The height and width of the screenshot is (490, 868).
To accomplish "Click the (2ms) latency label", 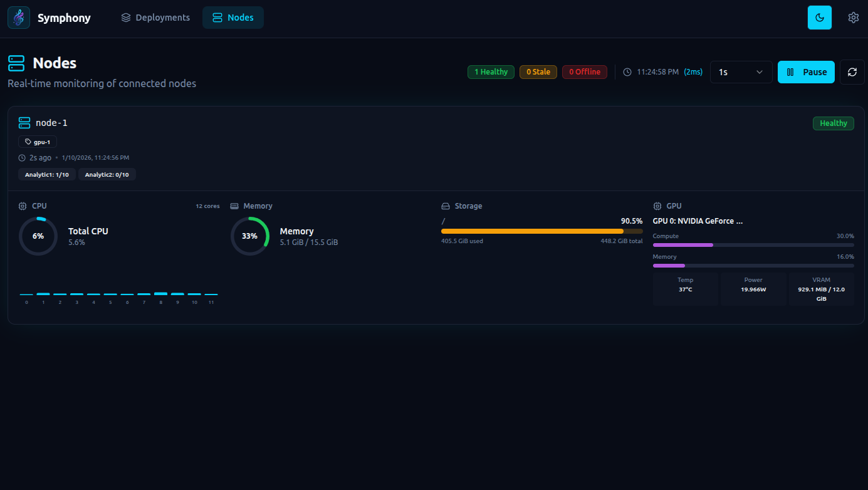I will point(693,72).
